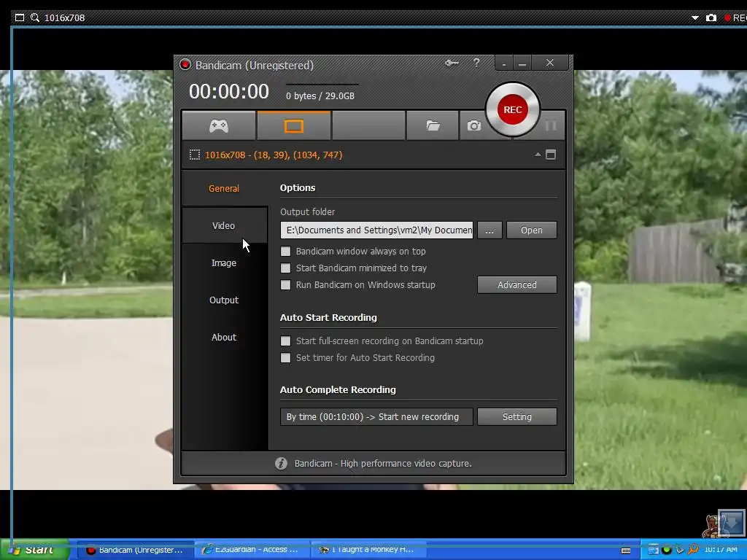Click first system tray icon left of green circle

pos(653,550)
